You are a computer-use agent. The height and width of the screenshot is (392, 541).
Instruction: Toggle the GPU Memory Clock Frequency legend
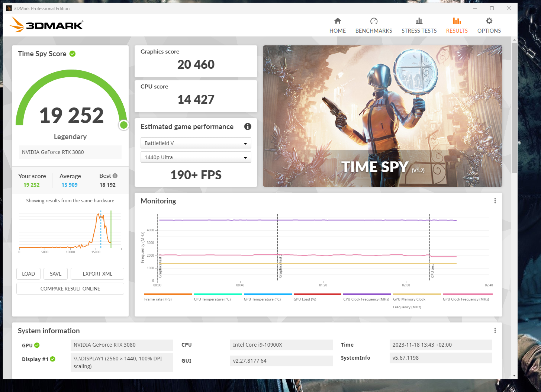(417, 301)
